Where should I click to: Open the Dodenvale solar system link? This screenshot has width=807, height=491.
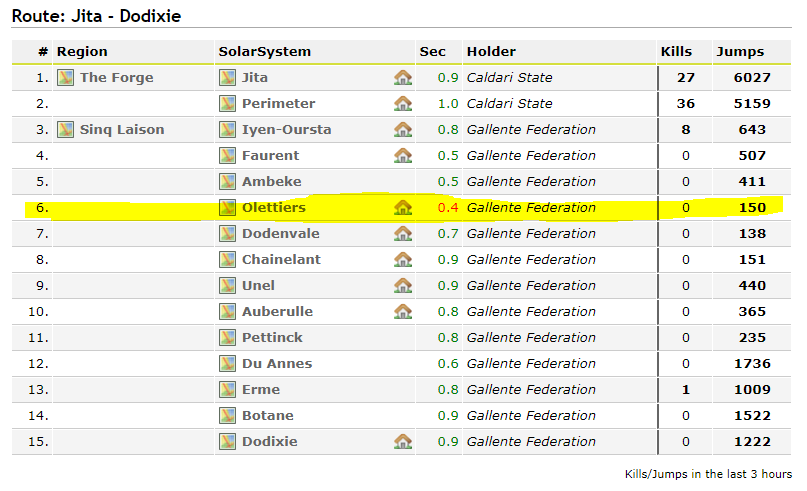click(280, 234)
